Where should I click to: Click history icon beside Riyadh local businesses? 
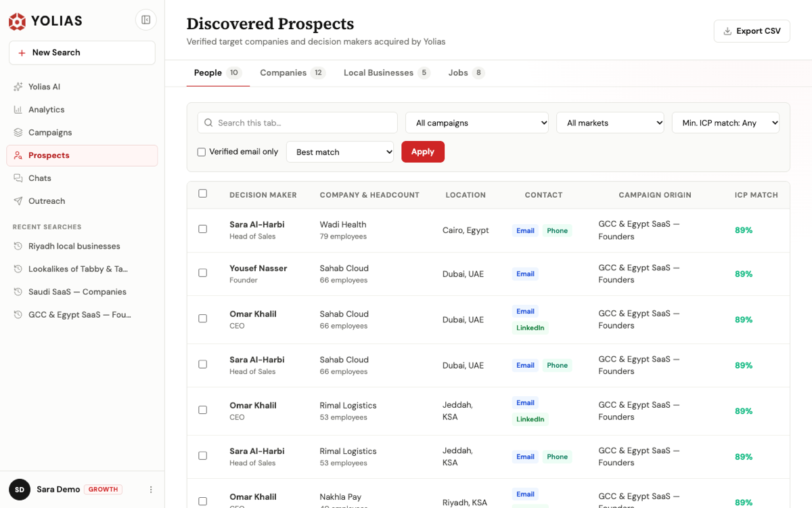(x=18, y=247)
